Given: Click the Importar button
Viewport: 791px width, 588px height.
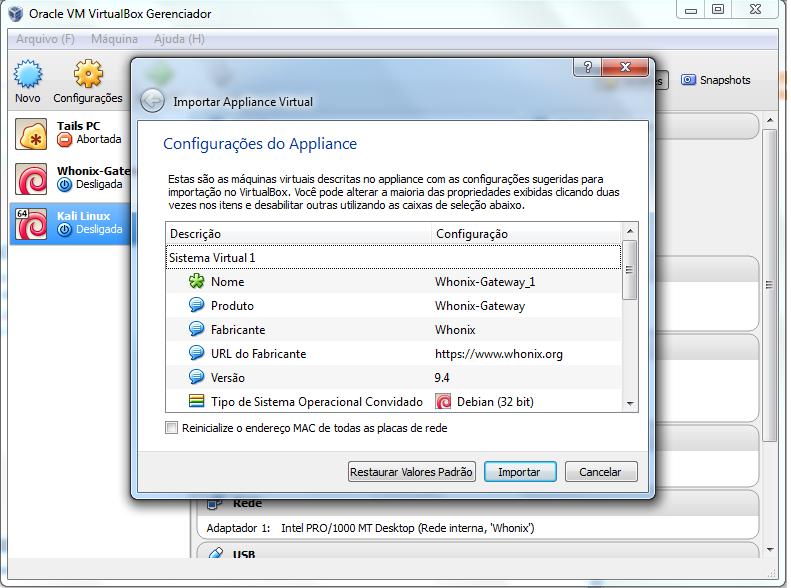Looking at the screenshot, I should tap(519, 472).
